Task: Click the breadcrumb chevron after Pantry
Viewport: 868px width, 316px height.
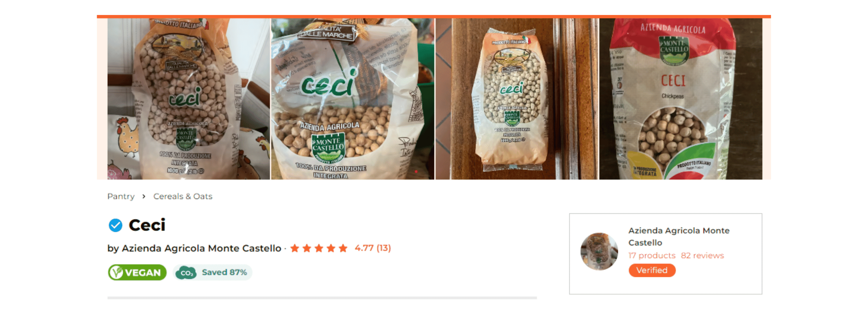Action: (x=144, y=196)
